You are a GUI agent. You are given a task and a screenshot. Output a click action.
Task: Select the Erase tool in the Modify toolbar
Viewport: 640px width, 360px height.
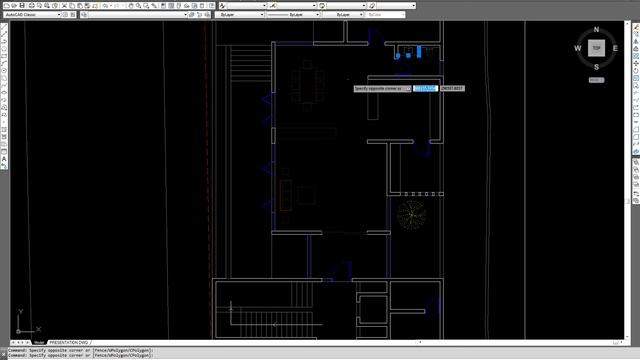click(x=636, y=28)
